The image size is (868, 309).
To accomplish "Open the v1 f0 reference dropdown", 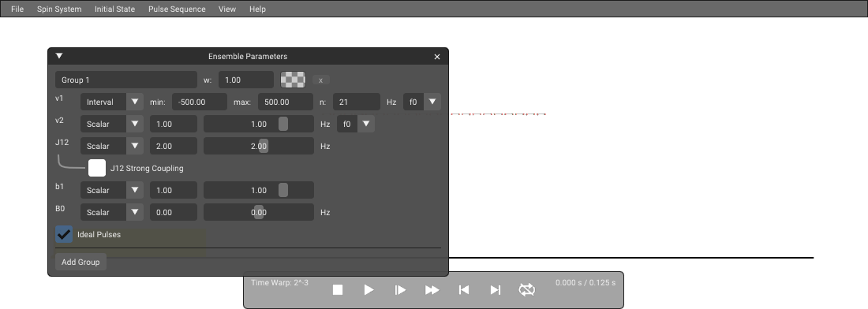I will click(x=422, y=102).
